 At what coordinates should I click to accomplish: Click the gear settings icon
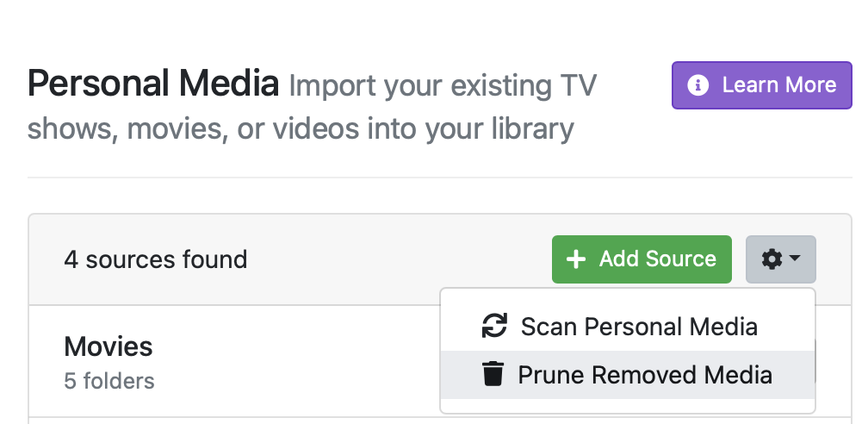[772, 259]
